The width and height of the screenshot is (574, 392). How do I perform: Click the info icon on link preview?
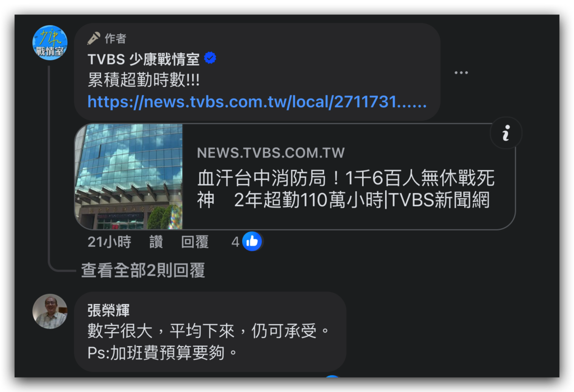(x=506, y=133)
